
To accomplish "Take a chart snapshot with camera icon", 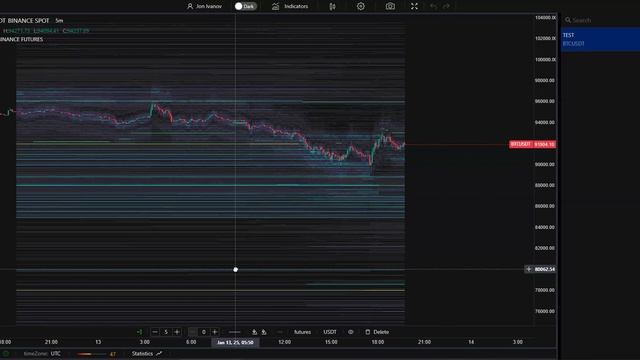I will 390,6.
